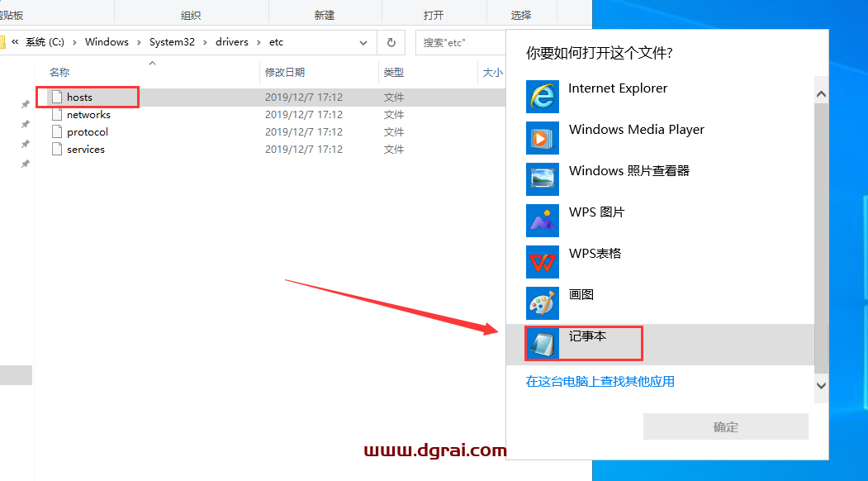Click the modified date of the networks file
The height and width of the screenshot is (481, 868).
304,115
